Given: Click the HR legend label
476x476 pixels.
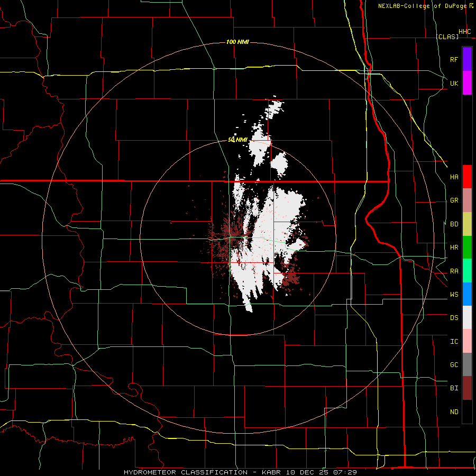Looking at the screenshot, I should (x=454, y=248).
